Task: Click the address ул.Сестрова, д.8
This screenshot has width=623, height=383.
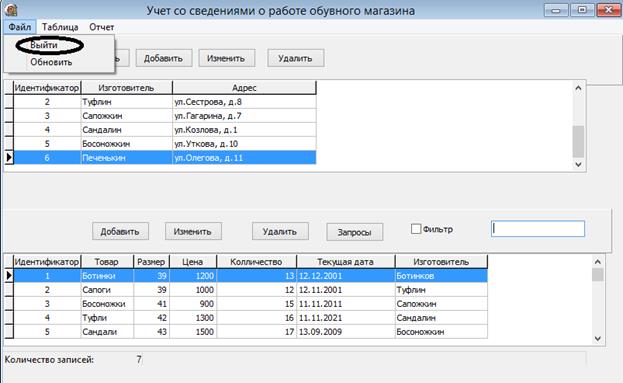Action: point(244,102)
